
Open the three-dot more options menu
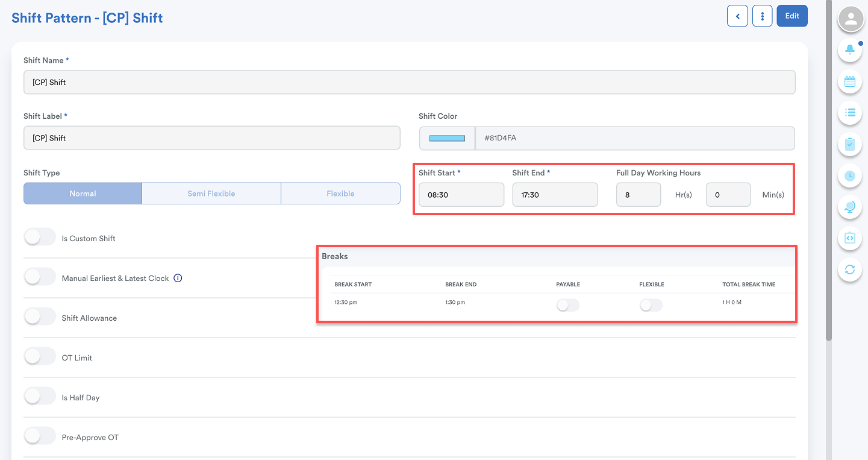pyautogui.click(x=763, y=16)
